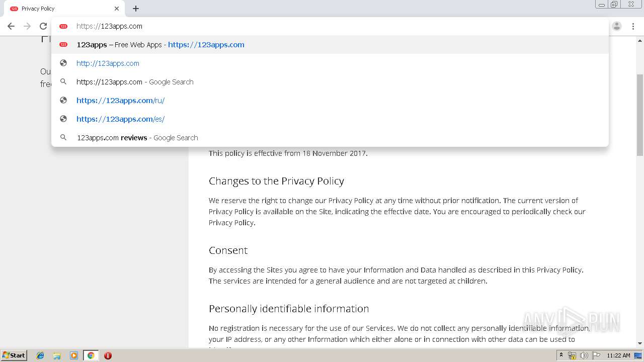Click the red Opera icon in taskbar
The image size is (644, 362).
[x=108, y=355]
